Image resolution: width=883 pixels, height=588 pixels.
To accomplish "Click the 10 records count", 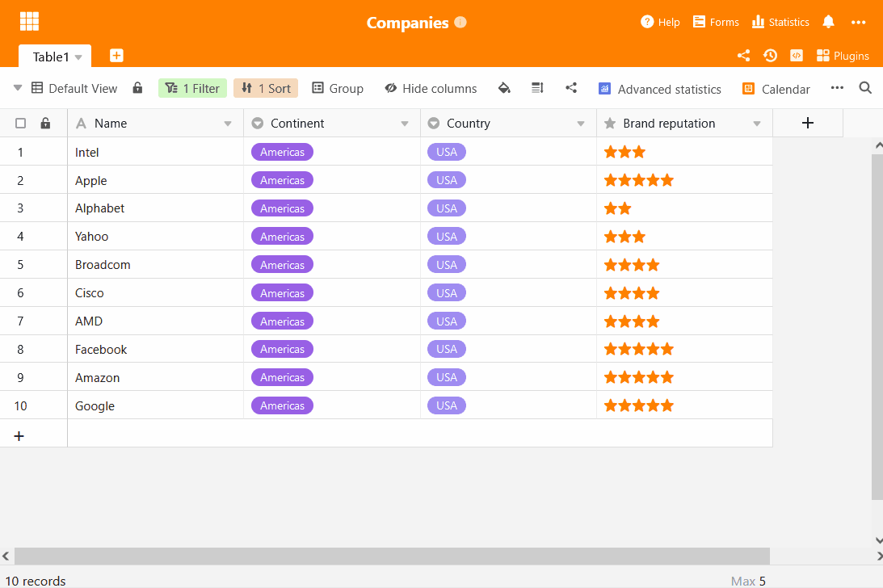I will pos(36,581).
